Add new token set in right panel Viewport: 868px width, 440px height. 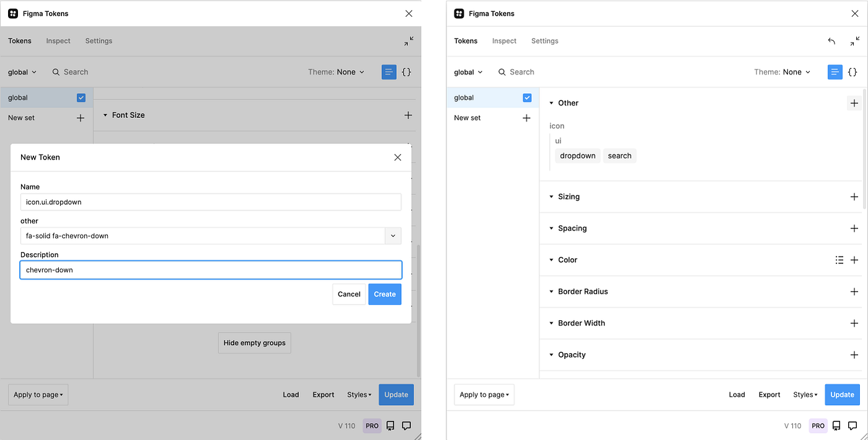(x=526, y=118)
